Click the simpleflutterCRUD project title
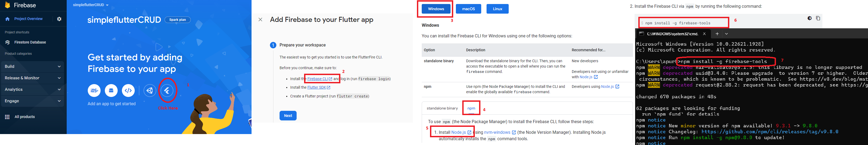Image resolution: width=868 pixels, height=145 pixels. (x=124, y=20)
